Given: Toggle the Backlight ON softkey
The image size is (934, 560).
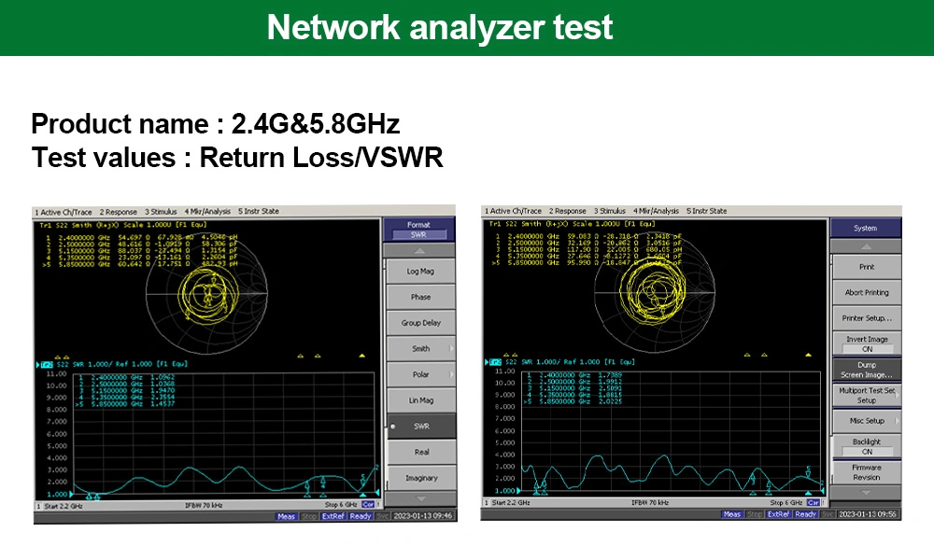Looking at the screenshot, I should pyautogui.click(x=866, y=446).
